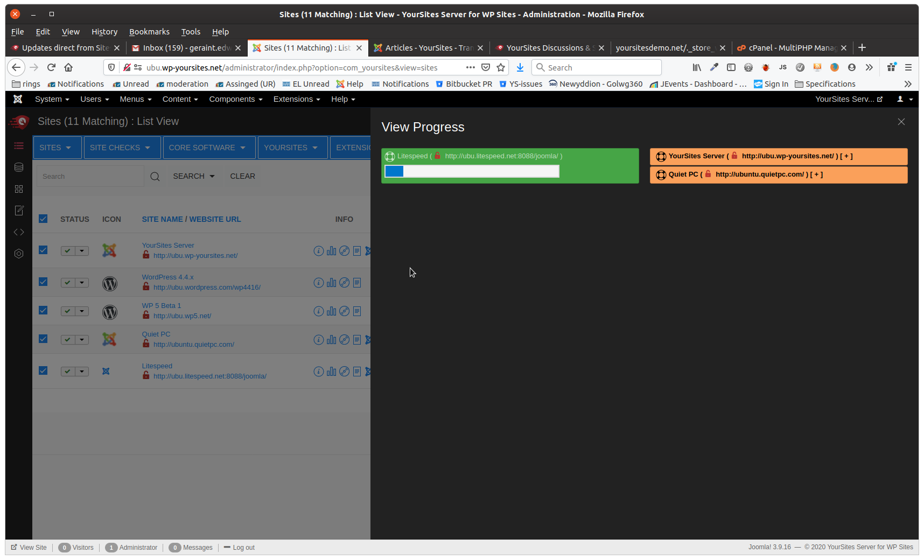
Task: Expand Quiet PC orange progress entry
Action: coord(778,175)
